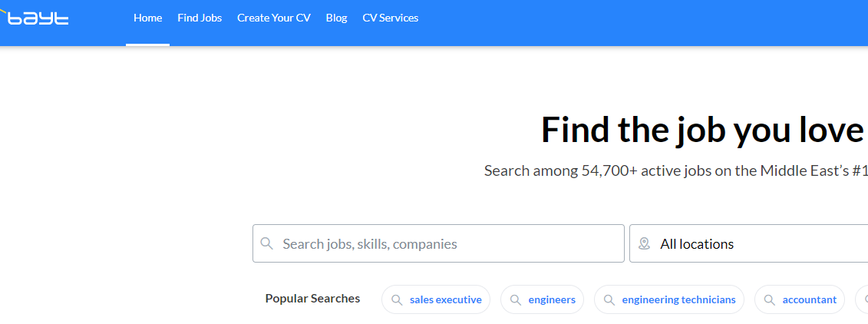Image resolution: width=868 pixels, height=324 pixels.
Task: Visit the Blog link in the navbar
Action: coord(336,18)
